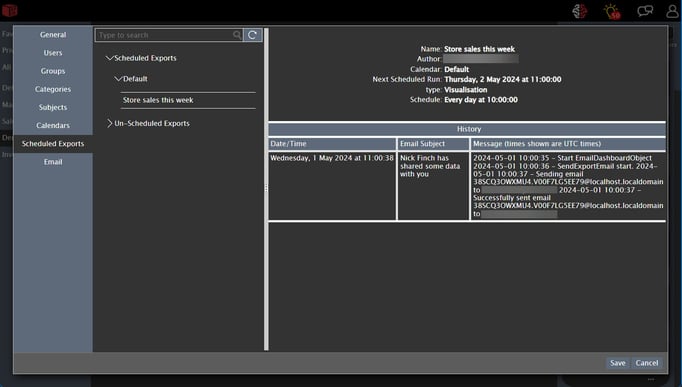Click the Save button
682x387 pixels.
(618, 363)
